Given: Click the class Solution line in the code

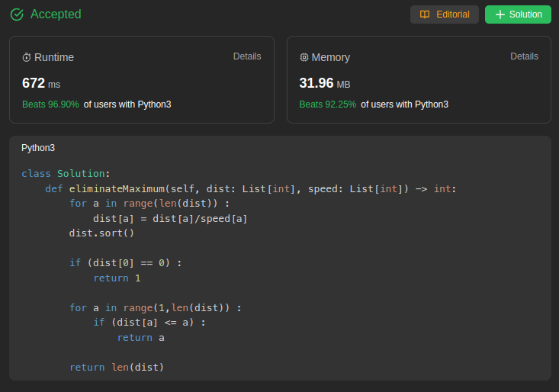Looking at the screenshot, I should tap(66, 174).
